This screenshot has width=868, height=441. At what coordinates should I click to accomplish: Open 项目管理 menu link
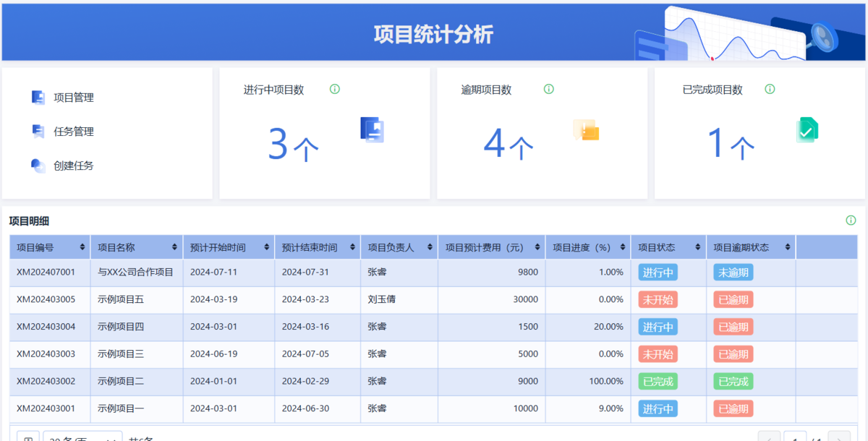coord(74,98)
